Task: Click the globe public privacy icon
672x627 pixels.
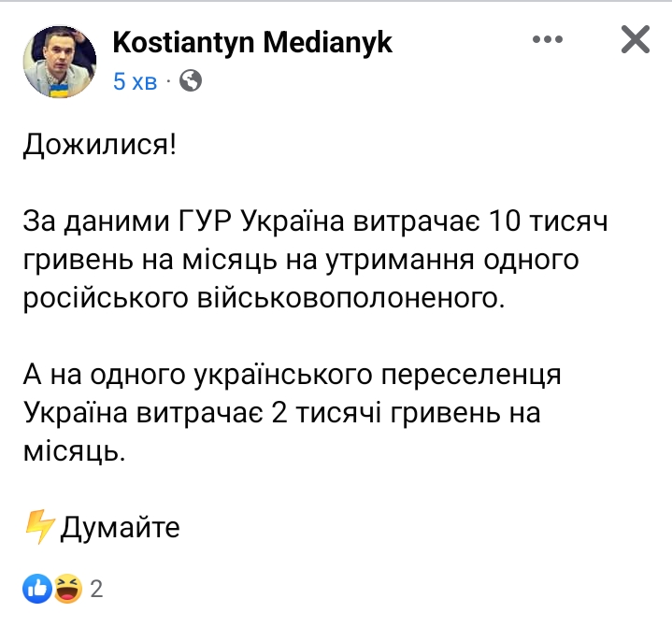Action: [x=191, y=81]
